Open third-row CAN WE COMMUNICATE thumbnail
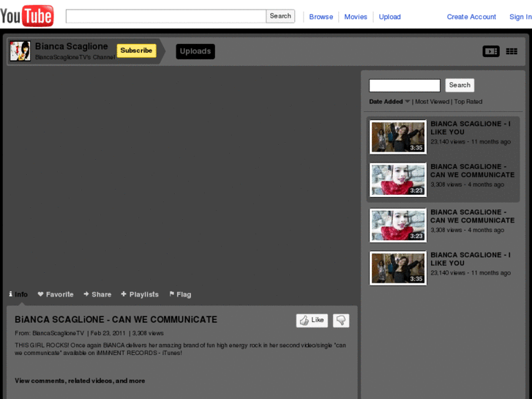532x399 pixels. pos(398,225)
